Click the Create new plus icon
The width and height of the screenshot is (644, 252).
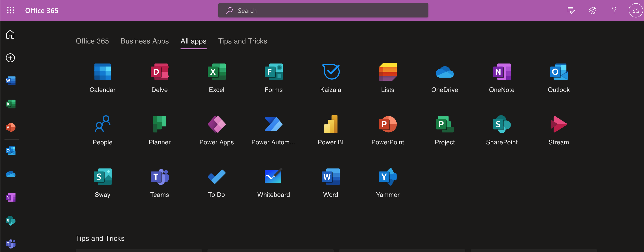(x=11, y=58)
